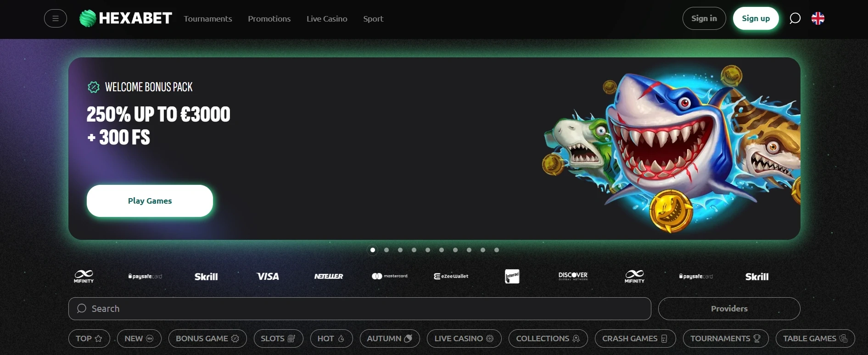Open Tournaments in the top navigation
Image resolution: width=868 pixels, height=355 pixels.
click(208, 19)
